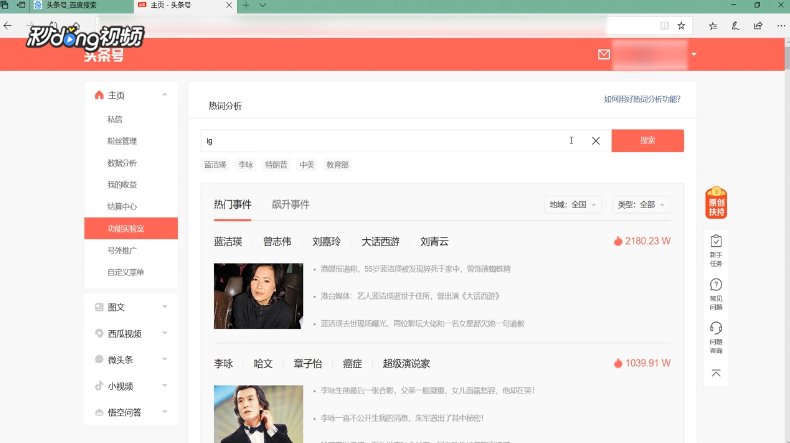Click the 癌症 keyword in second event

click(352, 364)
